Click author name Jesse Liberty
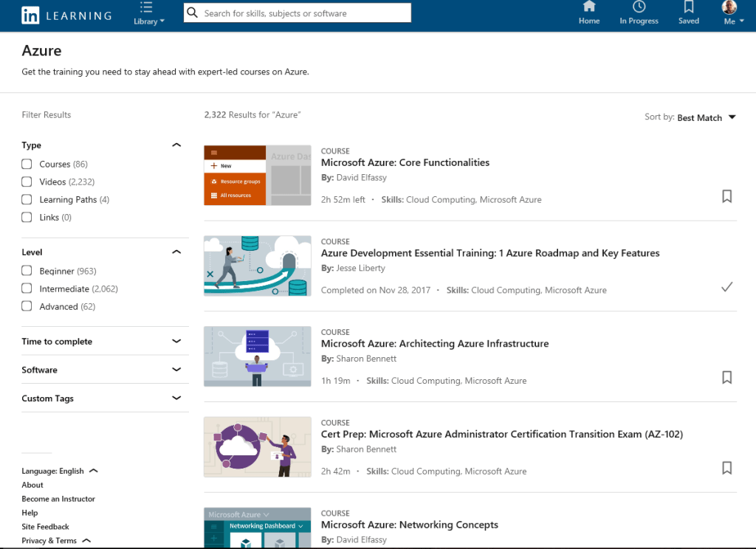The width and height of the screenshot is (756, 549). coord(360,268)
